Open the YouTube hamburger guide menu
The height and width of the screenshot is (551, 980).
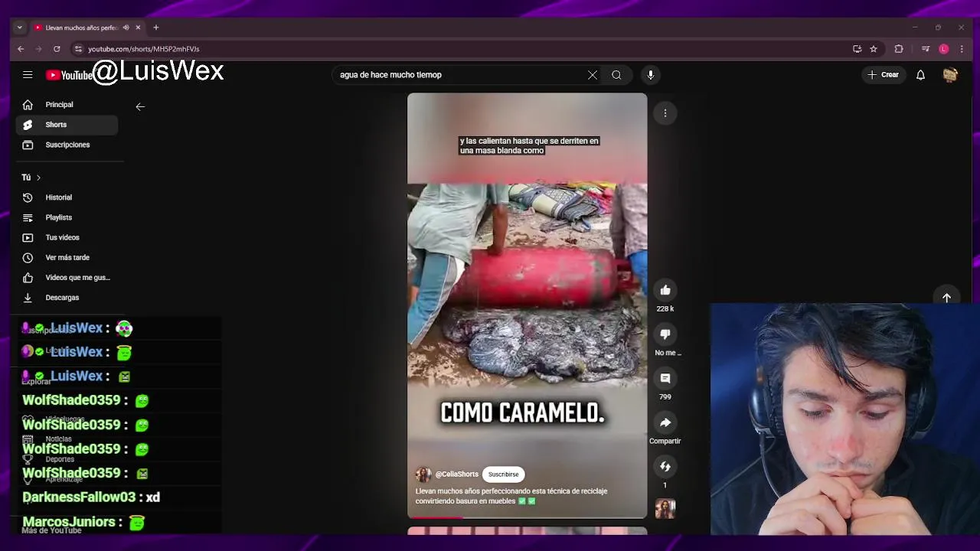[x=28, y=75]
